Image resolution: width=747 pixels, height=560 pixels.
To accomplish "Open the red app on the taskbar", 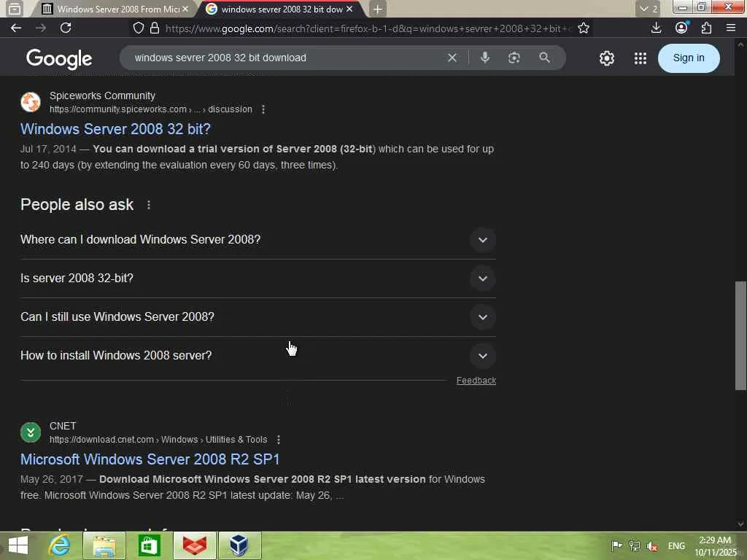I will [x=194, y=545].
